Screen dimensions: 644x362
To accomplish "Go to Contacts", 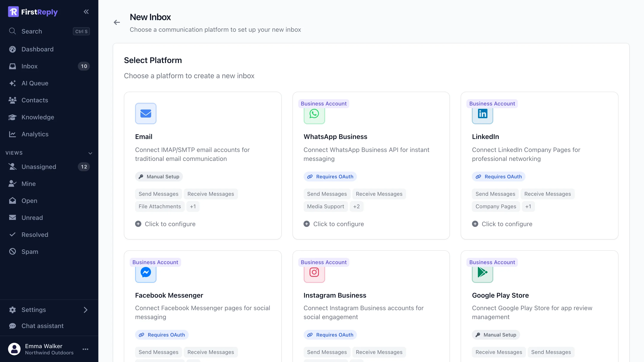I will pos(49,100).
